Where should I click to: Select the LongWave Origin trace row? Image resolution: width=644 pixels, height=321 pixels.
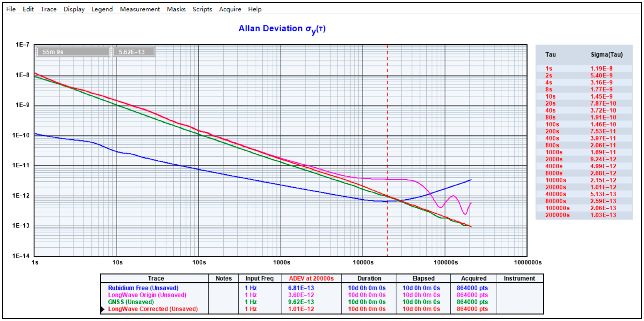click(x=147, y=295)
